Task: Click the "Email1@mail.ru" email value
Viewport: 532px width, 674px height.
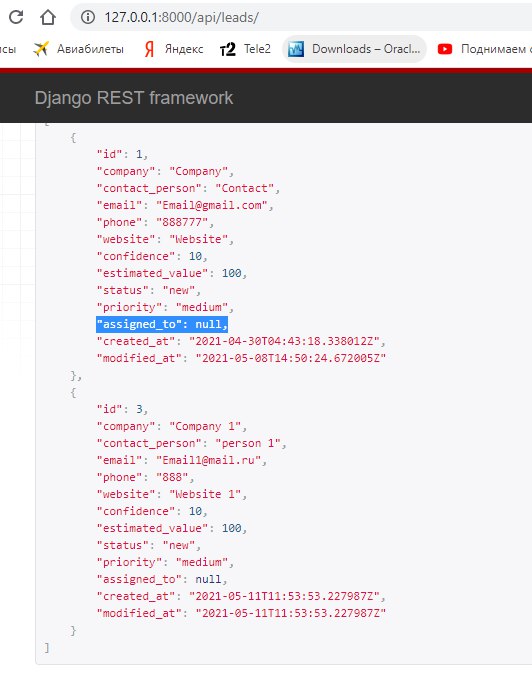Action: pos(208,460)
